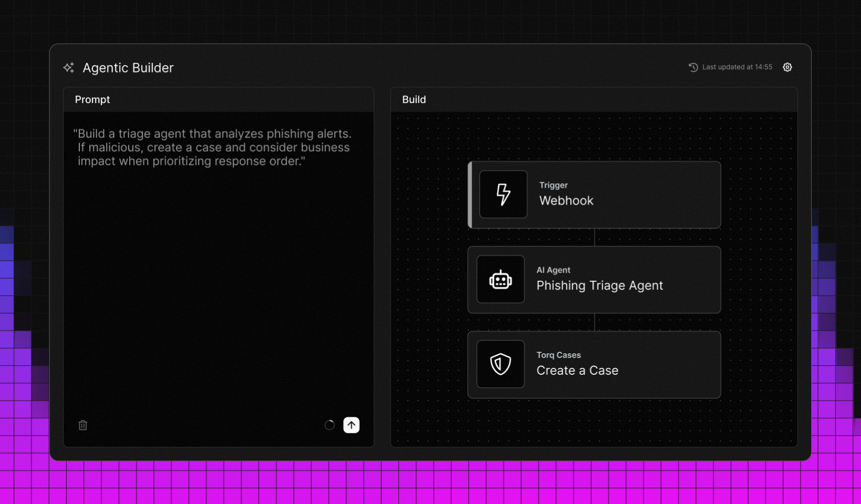
Task: Click the history clock icon
Action: [x=693, y=67]
